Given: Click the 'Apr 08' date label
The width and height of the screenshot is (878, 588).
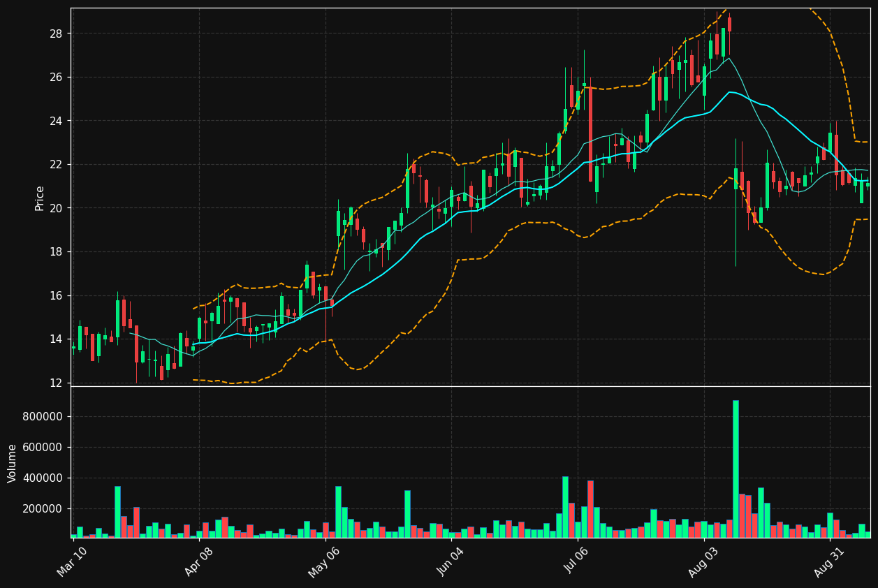Looking at the screenshot, I should pyautogui.click(x=198, y=562).
